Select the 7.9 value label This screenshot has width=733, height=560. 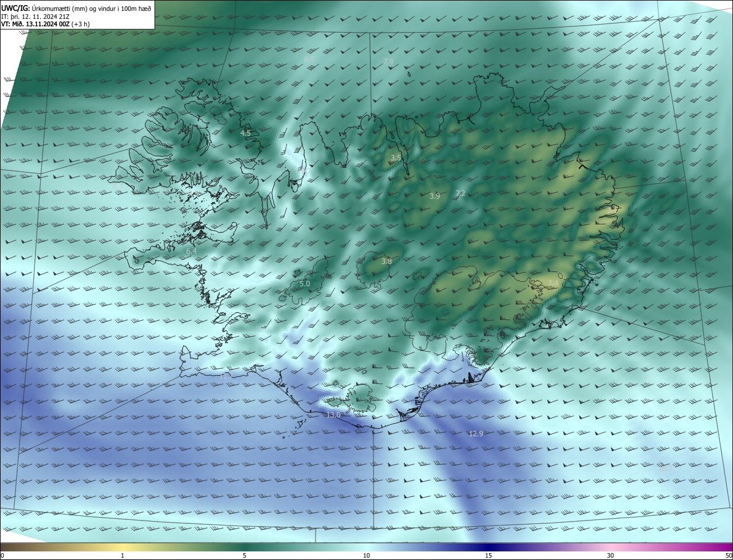pos(388,61)
